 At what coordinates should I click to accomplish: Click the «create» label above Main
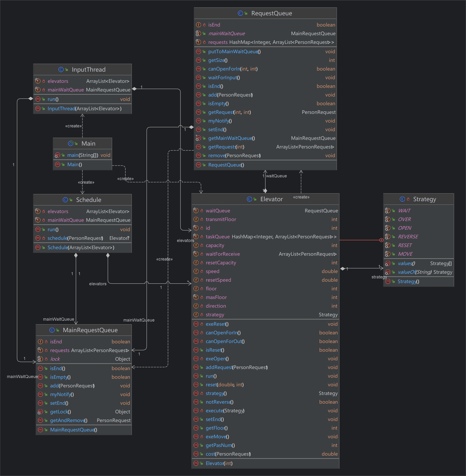coord(73,126)
